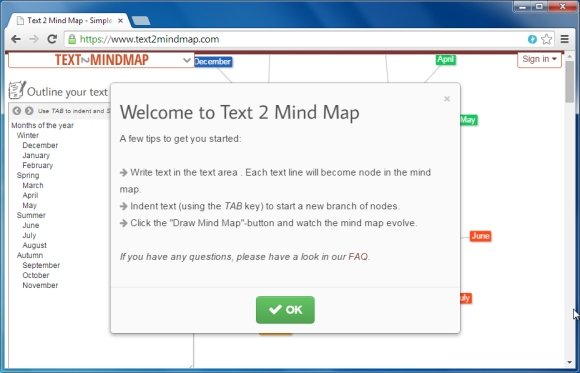Click the blue extension icon in address bar
The height and width of the screenshot is (373, 580).
click(532, 39)
